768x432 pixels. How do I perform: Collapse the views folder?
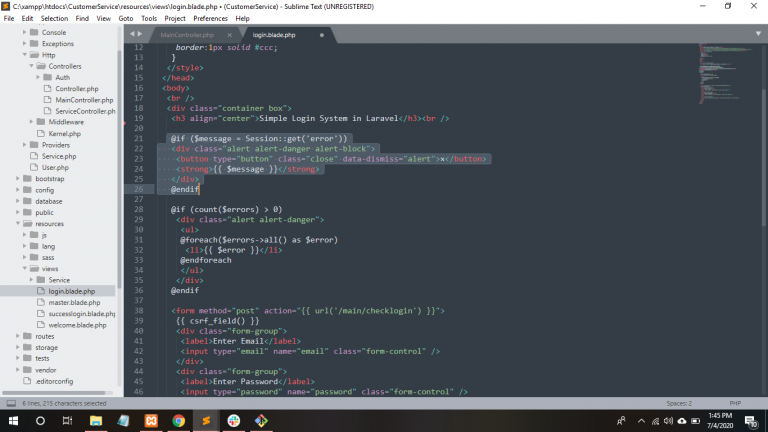point(24,269)
